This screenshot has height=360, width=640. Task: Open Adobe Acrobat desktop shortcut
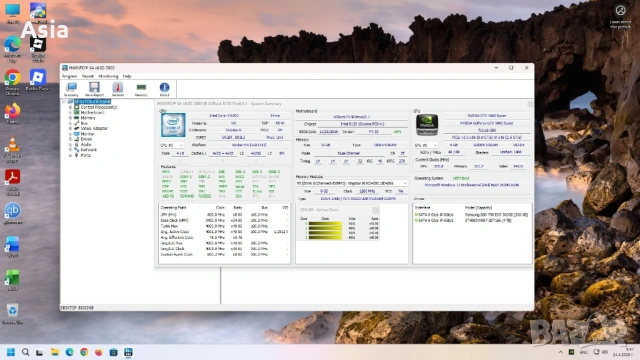tap(12, 182)
